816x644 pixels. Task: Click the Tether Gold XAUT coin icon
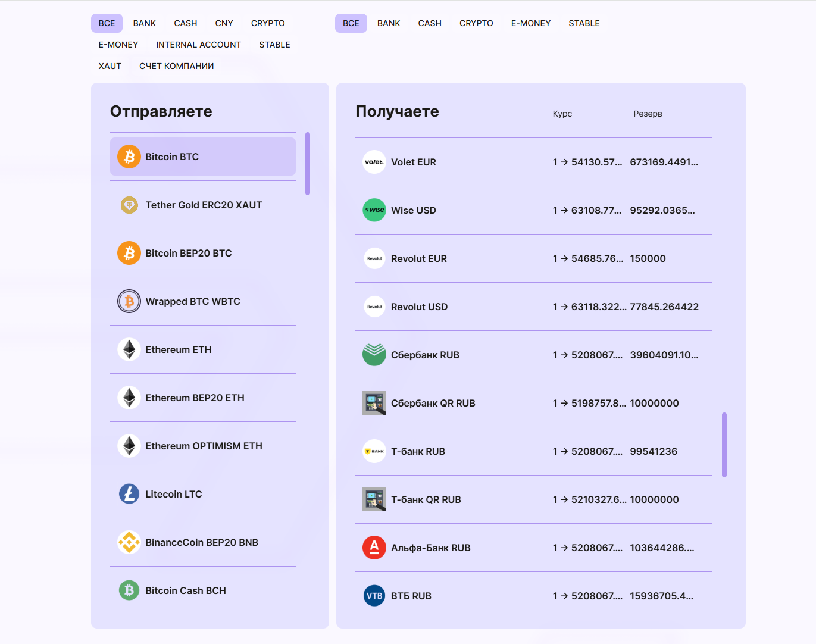click(129, 205)
